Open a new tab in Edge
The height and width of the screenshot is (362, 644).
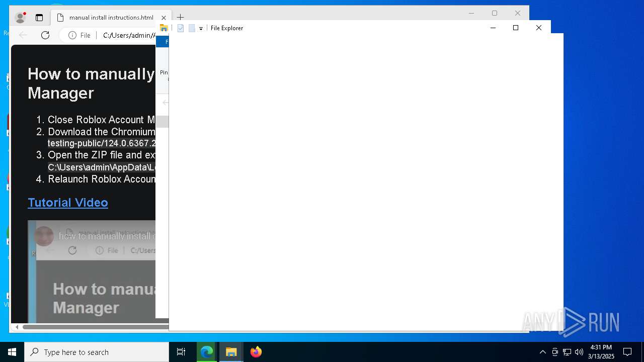coord(180,17)
